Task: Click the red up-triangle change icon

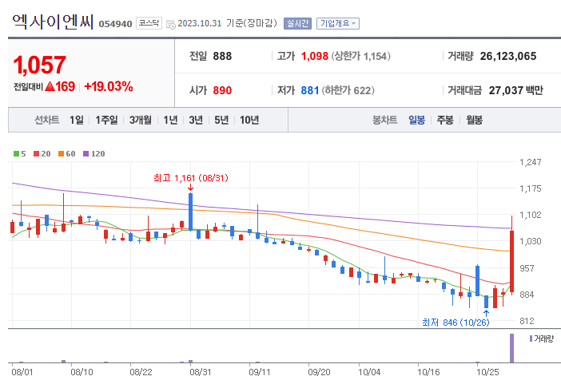Action: [x=50, y=86]
